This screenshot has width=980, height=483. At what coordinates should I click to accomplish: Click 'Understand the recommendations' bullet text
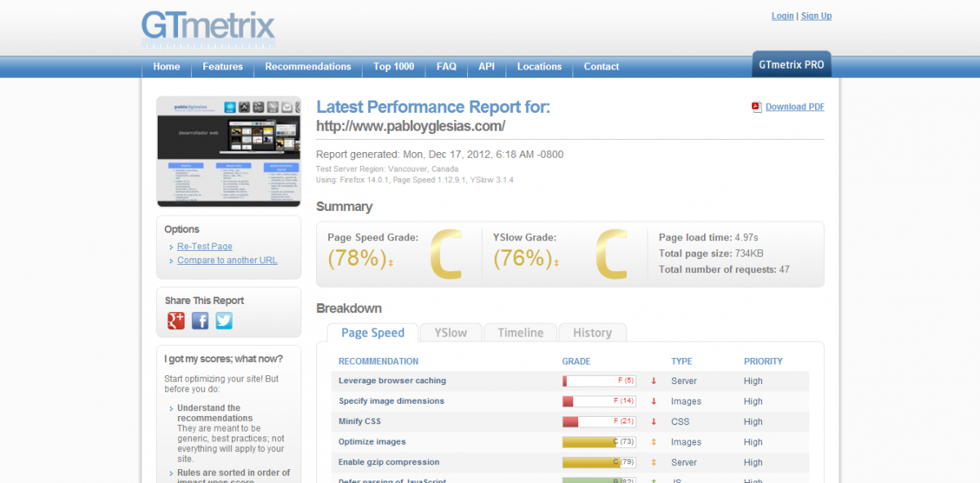pos(215,413)
